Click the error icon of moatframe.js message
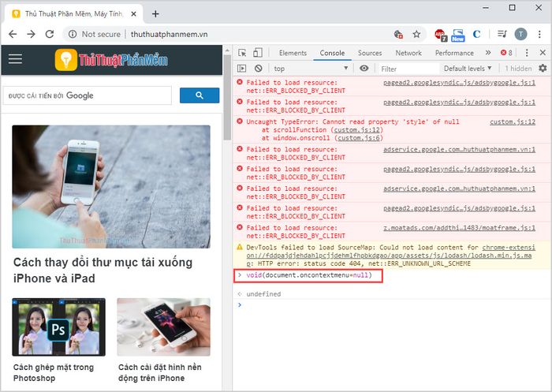The image size is (552, 392). point(240,227)
